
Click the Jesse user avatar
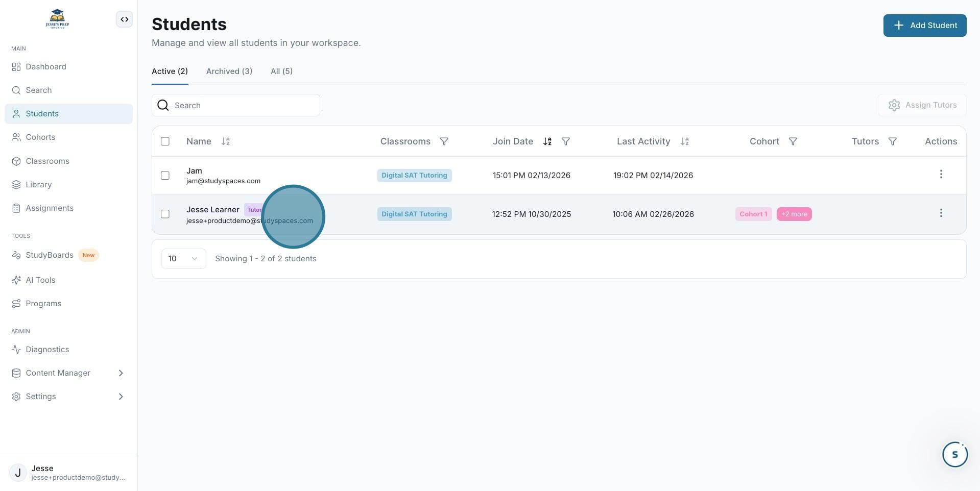point(18,473)
